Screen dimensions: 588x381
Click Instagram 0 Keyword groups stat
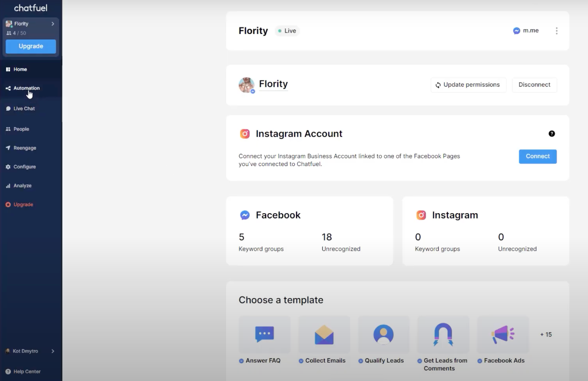click(x=437, y=242)
